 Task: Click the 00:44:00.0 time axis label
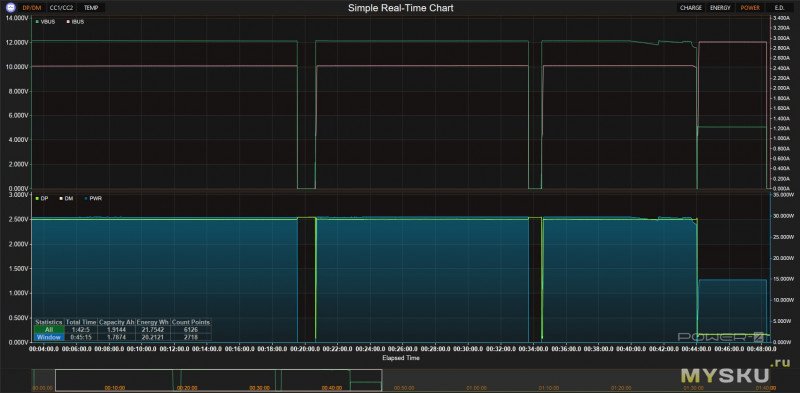pos(695,349)
